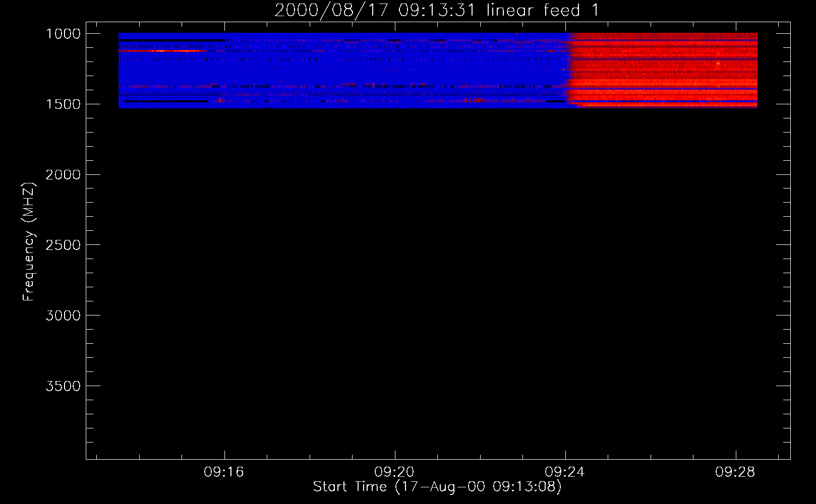
Task: Click the 1000 frequency tick label
Action: [63, 34]
